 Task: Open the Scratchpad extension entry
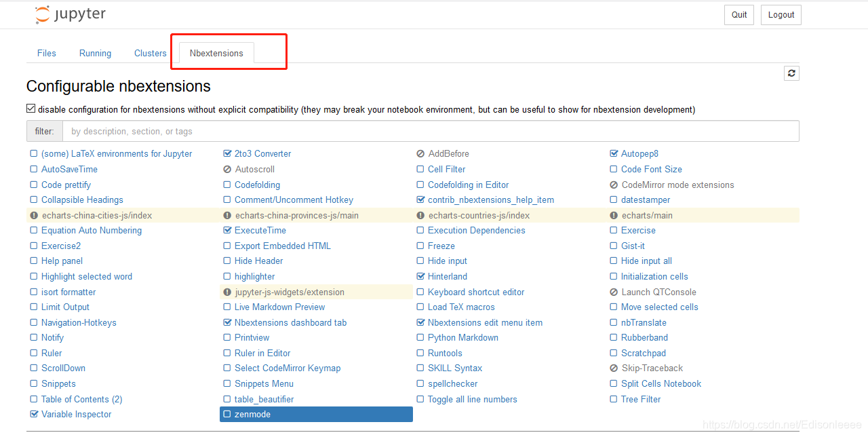(644, 354)
